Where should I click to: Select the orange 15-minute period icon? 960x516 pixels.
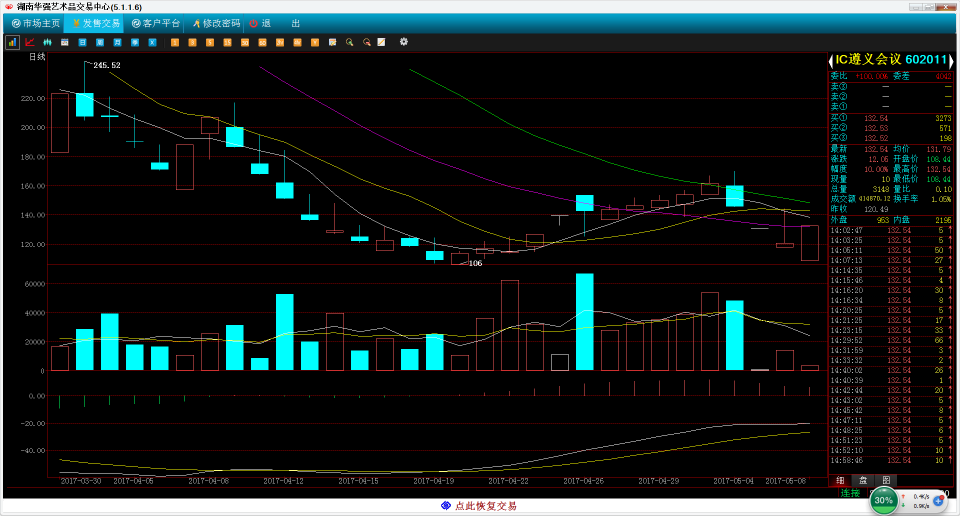click(x=227, y=42)
